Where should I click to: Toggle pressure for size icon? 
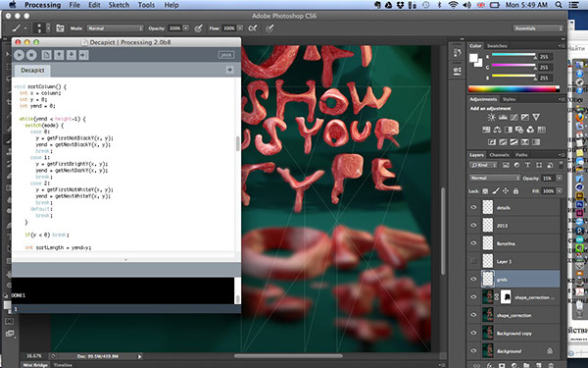pos(269,28)
